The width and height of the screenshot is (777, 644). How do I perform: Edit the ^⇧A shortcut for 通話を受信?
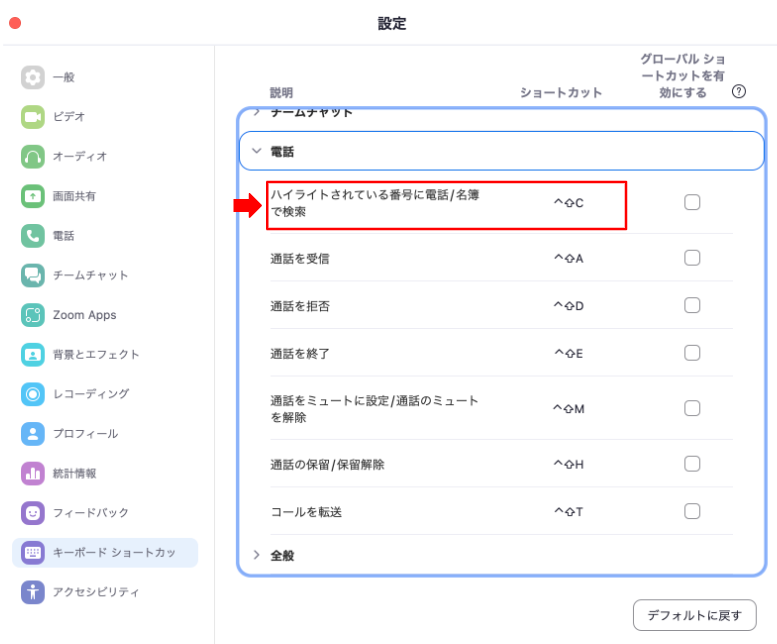(x=568, y=258)
